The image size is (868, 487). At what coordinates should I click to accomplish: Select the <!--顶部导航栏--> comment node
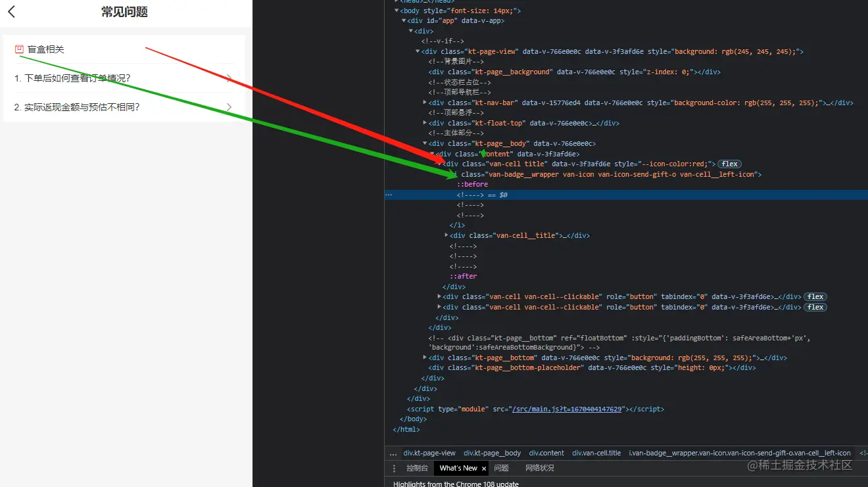click(459, 93)
